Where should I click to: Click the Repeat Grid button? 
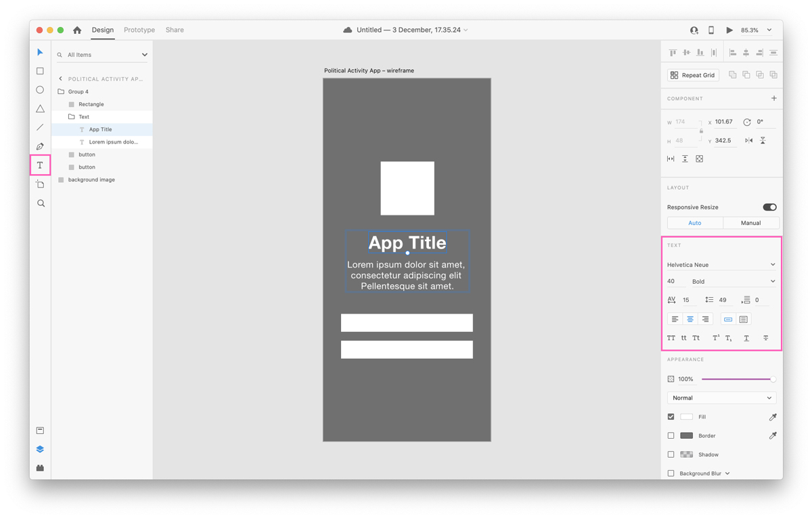point(693,75)
